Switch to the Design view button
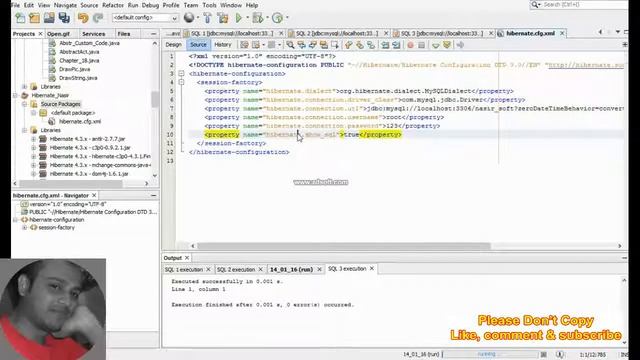Image resolution: width=640 pixels, height=360 pixels. pyautogui.click(x=173, y=45)
